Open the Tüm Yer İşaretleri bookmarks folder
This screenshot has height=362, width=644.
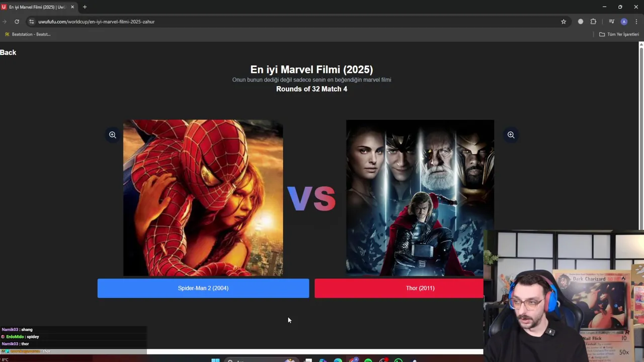[619, 34]
